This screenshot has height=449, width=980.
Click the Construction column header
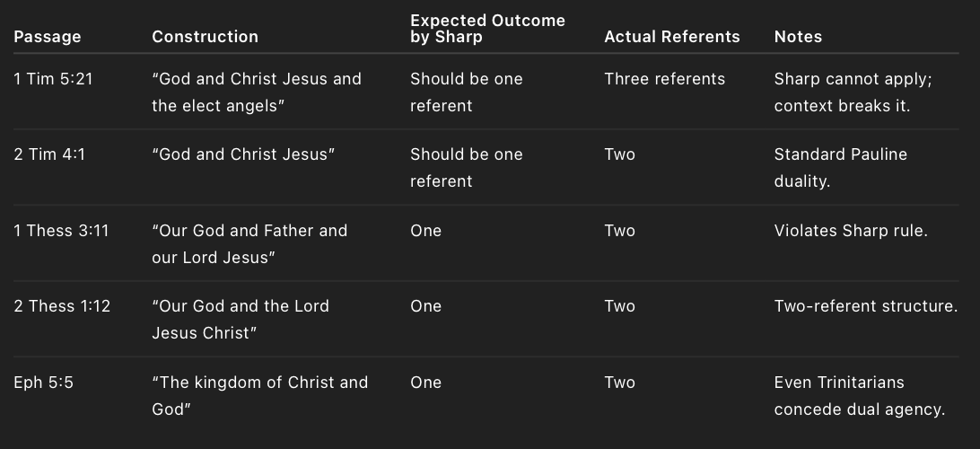coord(205,37)
